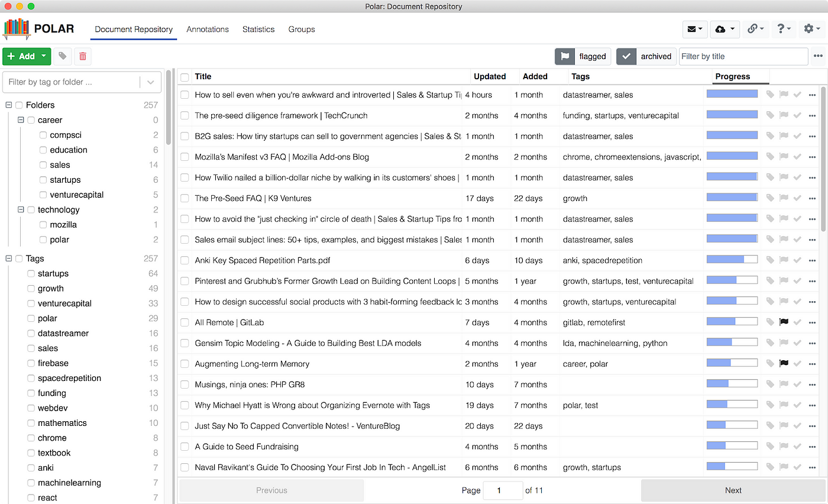Tag 'The pre-seed diligence framework' document

coord(770,115)
